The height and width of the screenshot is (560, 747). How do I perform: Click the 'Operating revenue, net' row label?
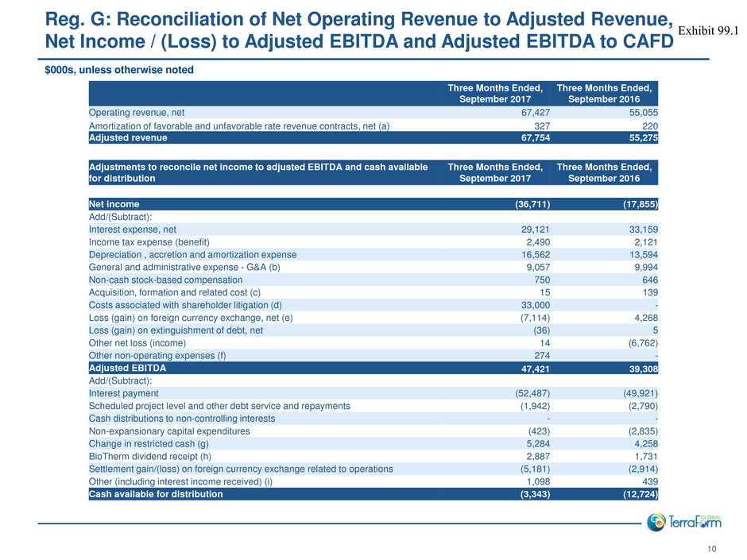(x=137, y=113)
